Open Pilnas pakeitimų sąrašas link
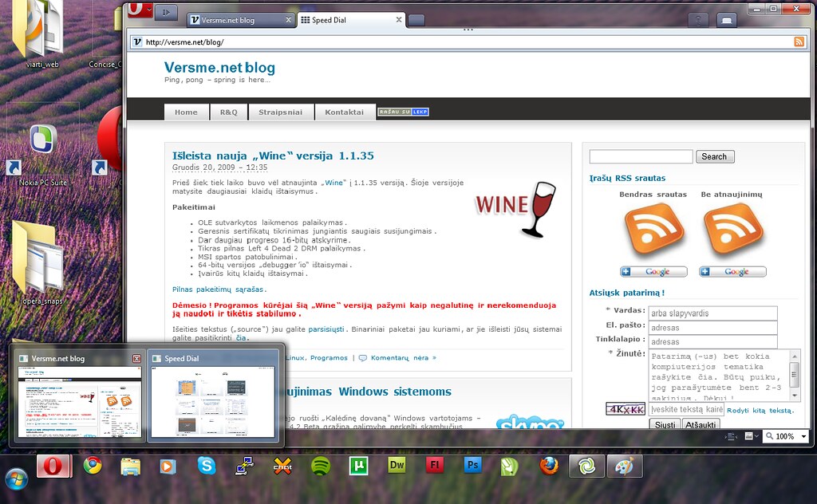Viewport: 817px width, 504px height. (x=219, y=289)
